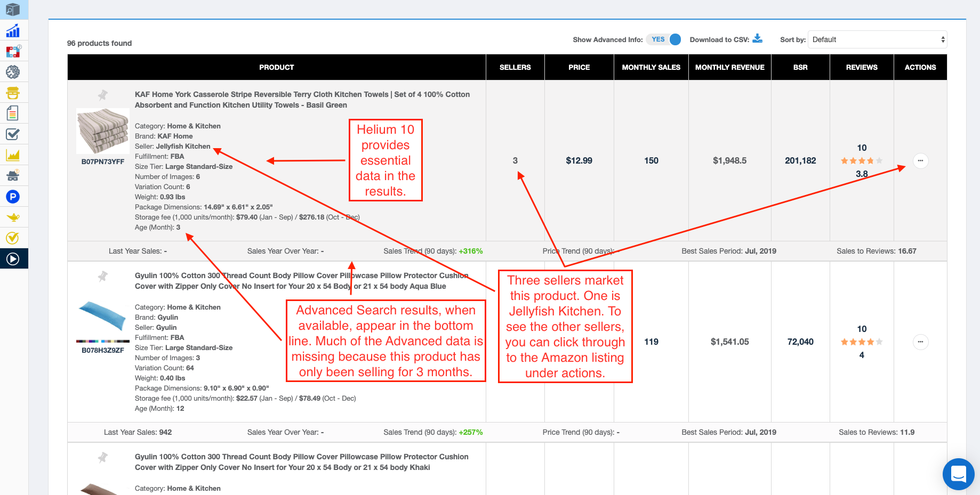This screenshot has height=495, width=980.
Task: Toggle Show Advanced Info switch
Action: (663, 39)
